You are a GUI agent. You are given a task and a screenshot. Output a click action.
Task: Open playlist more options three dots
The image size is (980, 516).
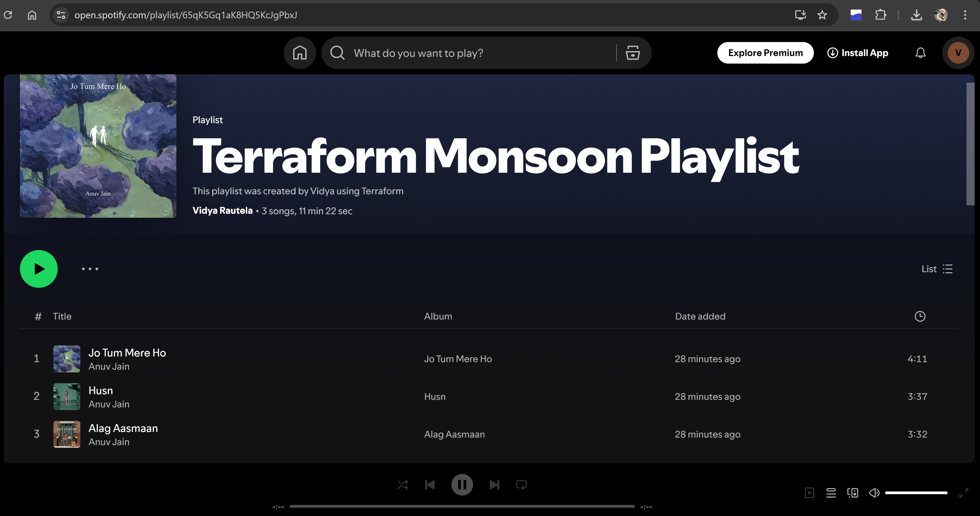90,269
